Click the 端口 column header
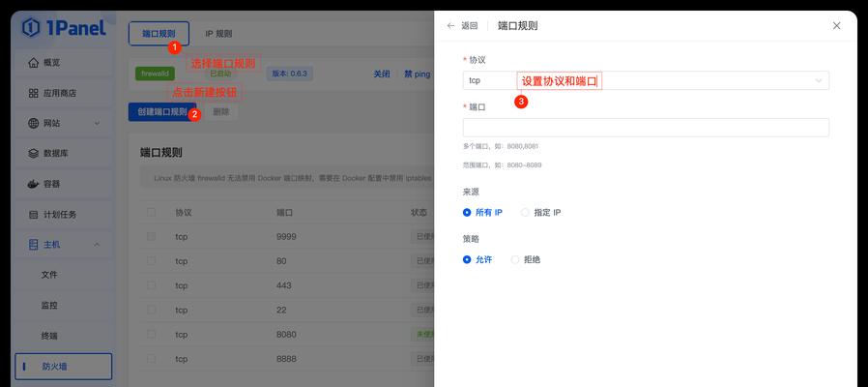 284,212
